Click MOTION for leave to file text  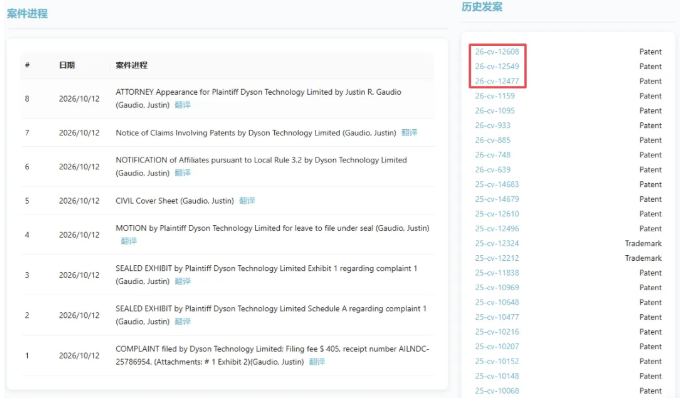(272, 228)
